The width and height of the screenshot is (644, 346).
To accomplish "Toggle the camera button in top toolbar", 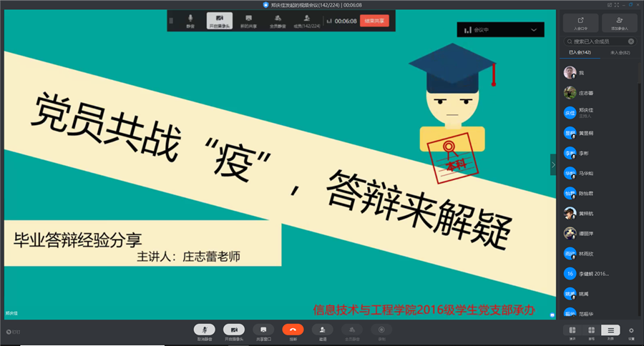I will click(x=220, y=20).
